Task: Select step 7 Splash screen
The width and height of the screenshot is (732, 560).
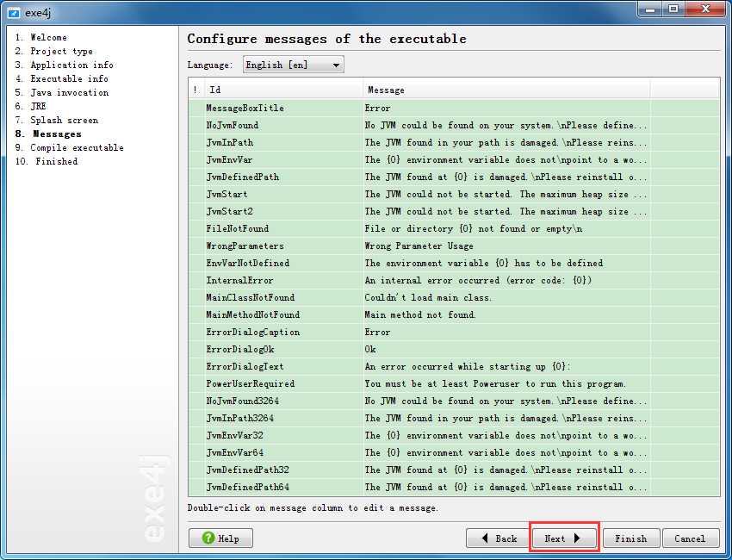Action: [x=57, y=120]
